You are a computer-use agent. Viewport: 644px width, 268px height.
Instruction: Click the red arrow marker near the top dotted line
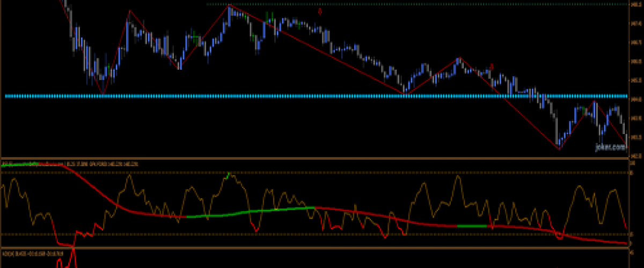(x=320, y=11)
